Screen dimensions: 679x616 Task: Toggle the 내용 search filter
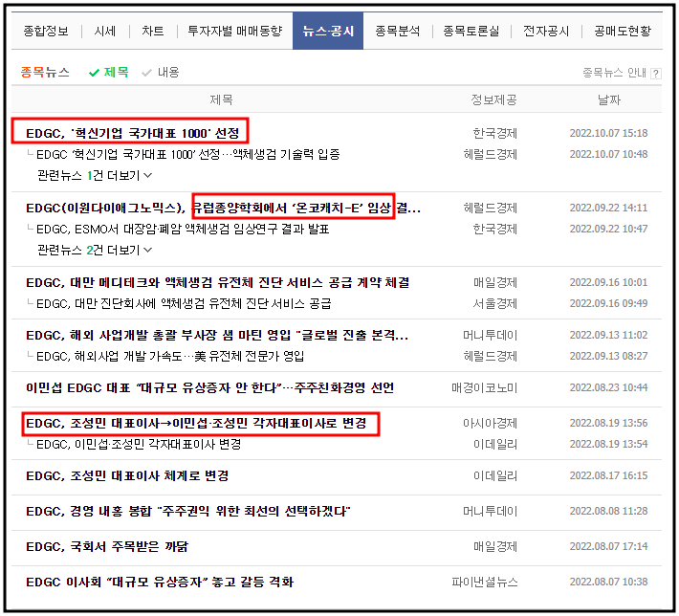click(161, 72)
